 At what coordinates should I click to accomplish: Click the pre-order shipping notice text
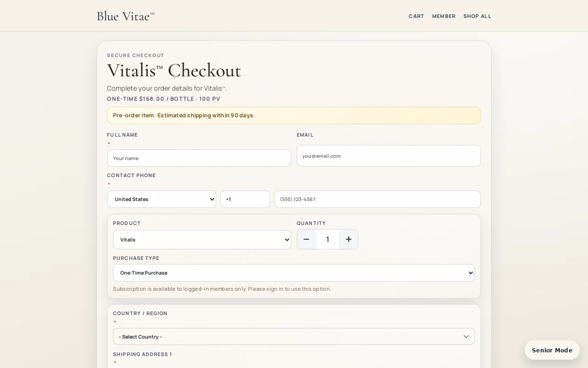184,115
